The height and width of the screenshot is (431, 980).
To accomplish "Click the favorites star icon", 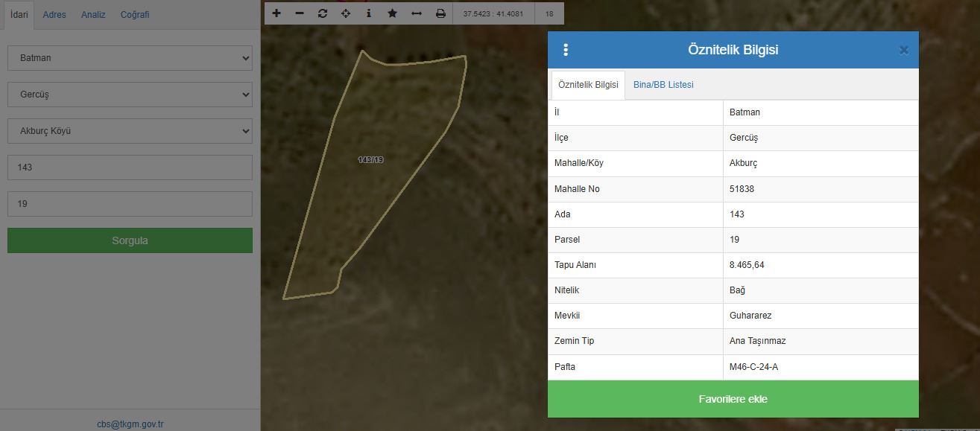I will click(x=392, y=13).
